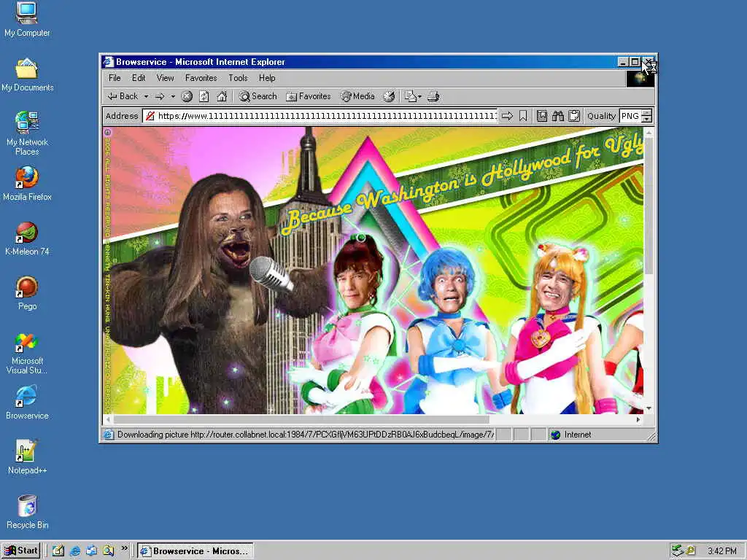Click the IE icon in window title bar
The width and height of the screenshot is (747, 560).
point(108,62)
